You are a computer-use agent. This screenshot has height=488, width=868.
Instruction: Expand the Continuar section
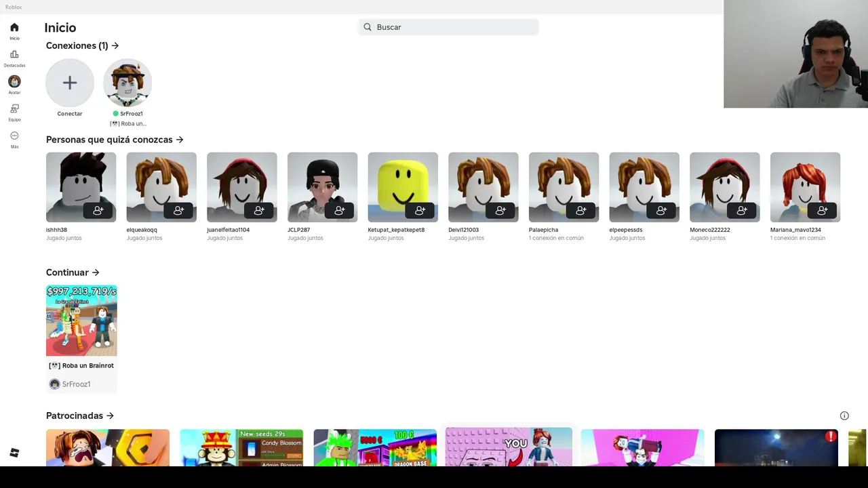[x=73, y=272]
